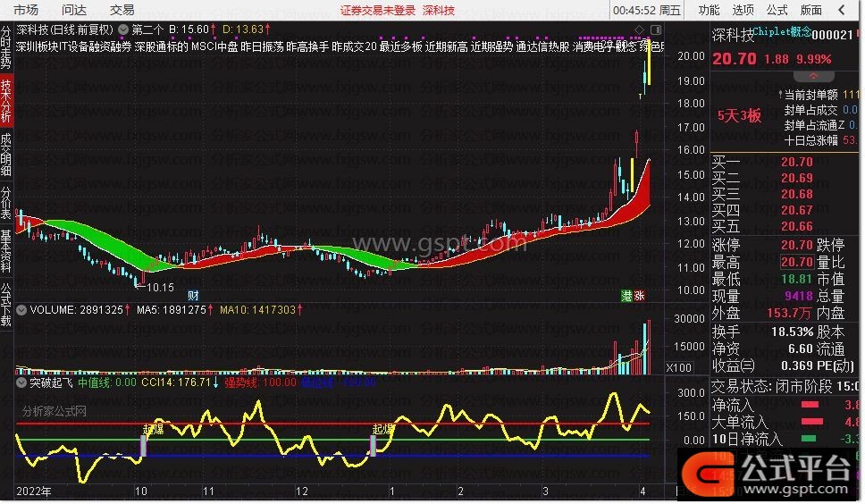865x504 pixels.
Task: Click the 深科技 name in quote panel
Action: pyautogui.click(x=733, y=35)
